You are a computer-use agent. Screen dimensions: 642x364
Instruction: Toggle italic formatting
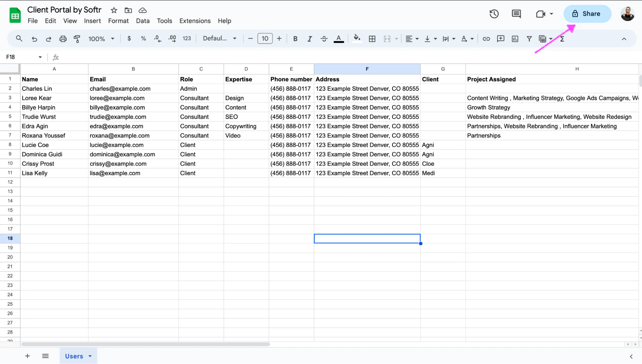pos(310,39)
